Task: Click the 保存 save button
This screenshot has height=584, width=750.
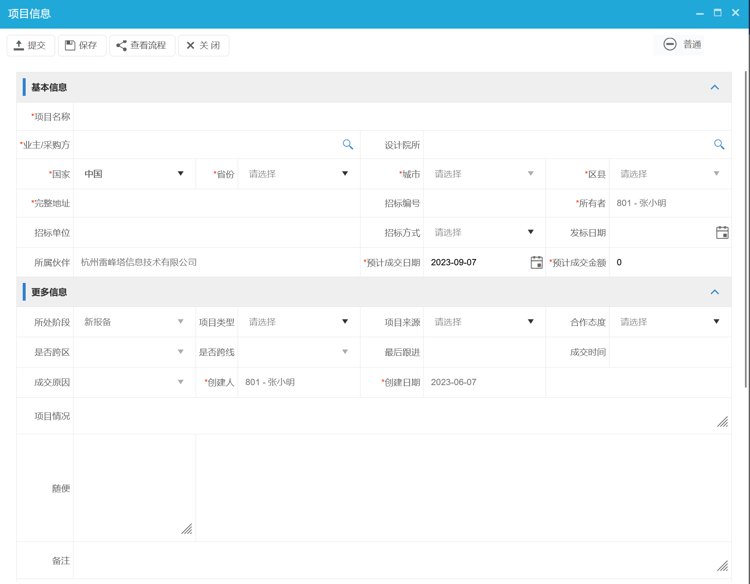Action: click(x=81, y=45)
